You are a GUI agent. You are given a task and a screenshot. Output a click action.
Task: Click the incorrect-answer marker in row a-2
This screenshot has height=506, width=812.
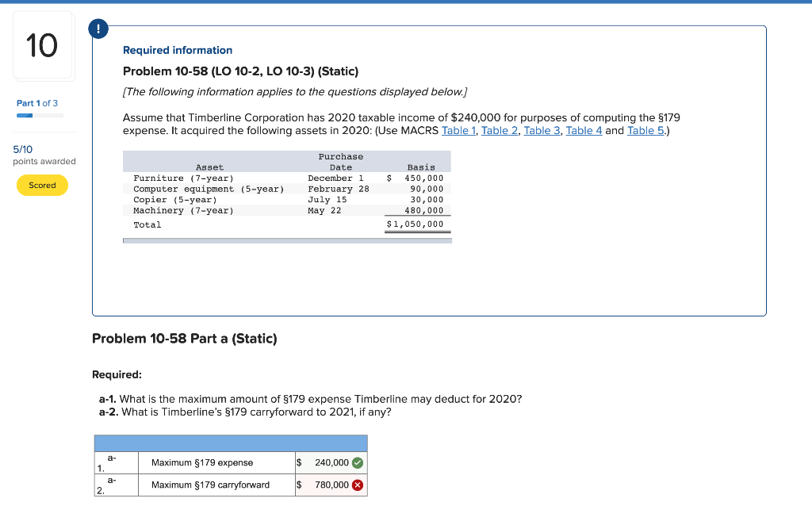point(357,485)
